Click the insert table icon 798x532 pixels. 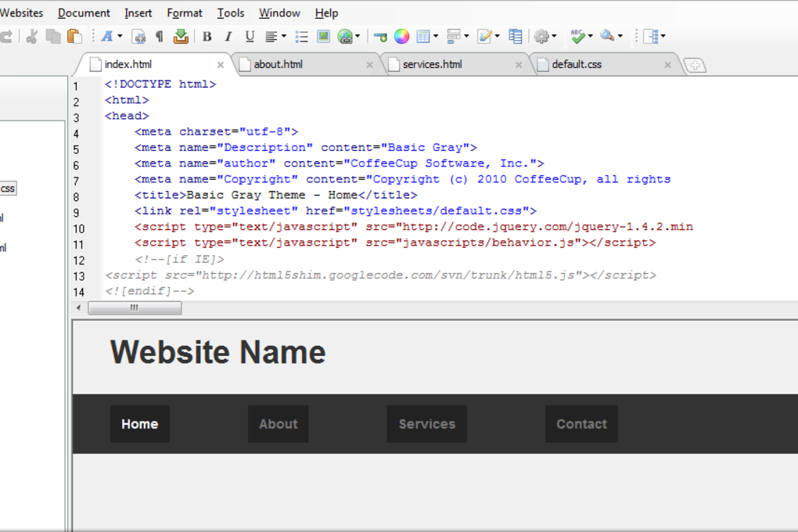point(423,36)
